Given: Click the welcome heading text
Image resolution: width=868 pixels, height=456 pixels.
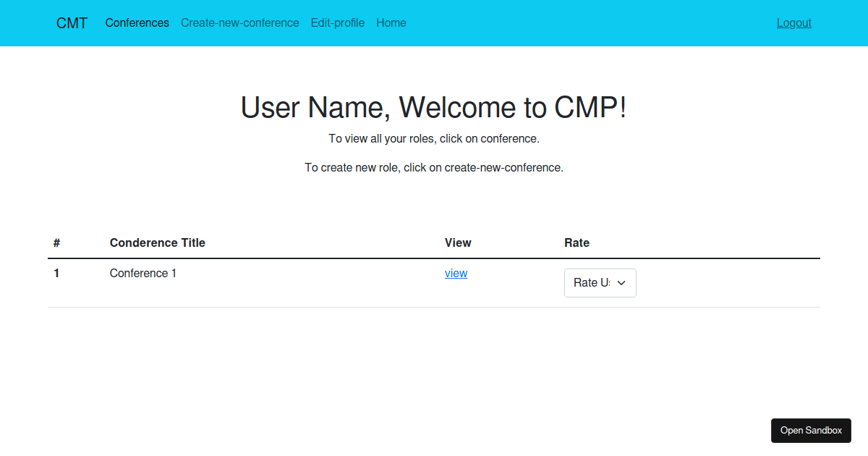Looking at the screenshot, I should (x=434, y=107).
